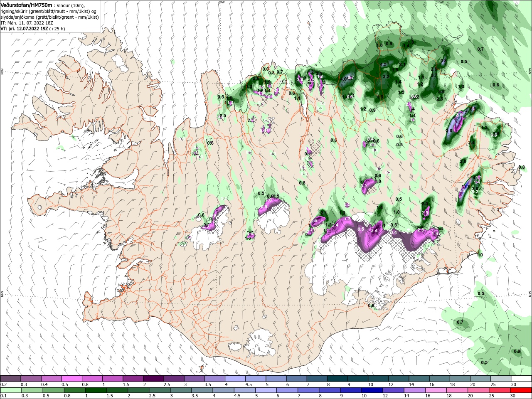Click the 15W longitude label

tap(441, 2)
